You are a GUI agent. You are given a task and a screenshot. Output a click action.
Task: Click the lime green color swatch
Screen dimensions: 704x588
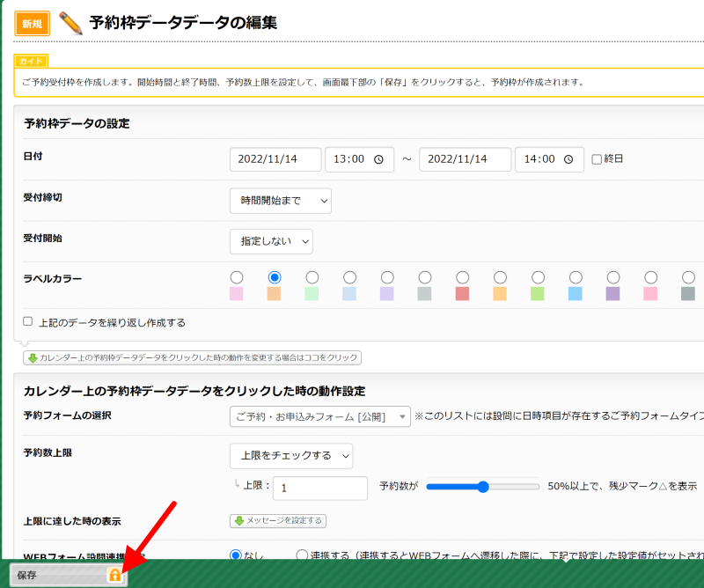538,294
